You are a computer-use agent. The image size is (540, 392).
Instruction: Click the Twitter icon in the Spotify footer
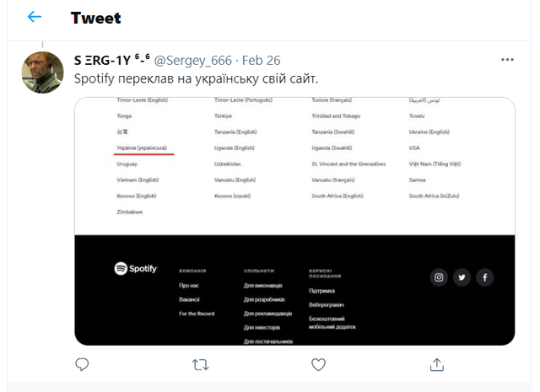[462, 277]
